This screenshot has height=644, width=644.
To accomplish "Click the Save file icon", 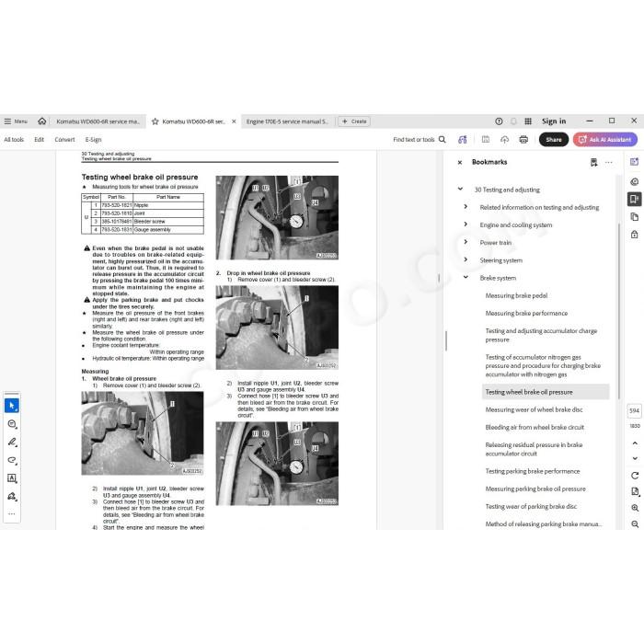I will [486, 140].
